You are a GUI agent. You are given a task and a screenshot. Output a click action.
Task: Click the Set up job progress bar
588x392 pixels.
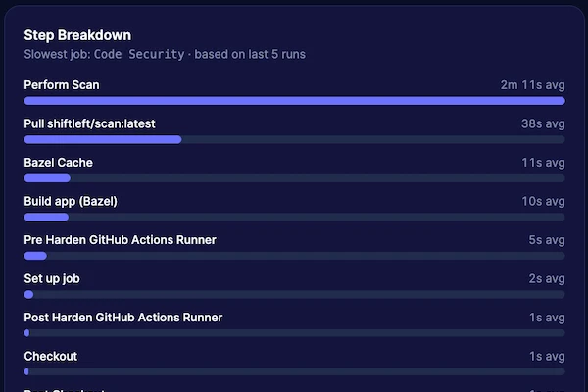(294, 294)
